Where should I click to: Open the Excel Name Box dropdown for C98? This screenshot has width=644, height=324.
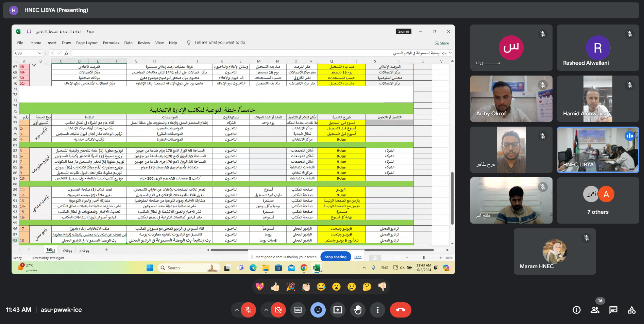[x=40, y=53]
